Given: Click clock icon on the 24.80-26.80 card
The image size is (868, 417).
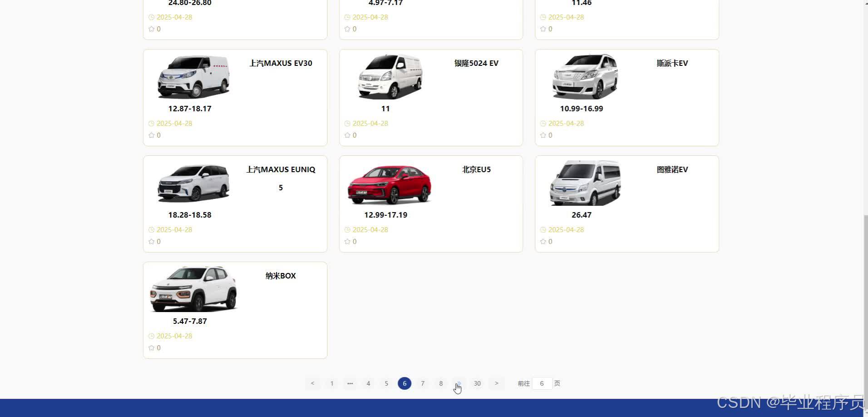Looking at the screenshot, I should 151,17.
